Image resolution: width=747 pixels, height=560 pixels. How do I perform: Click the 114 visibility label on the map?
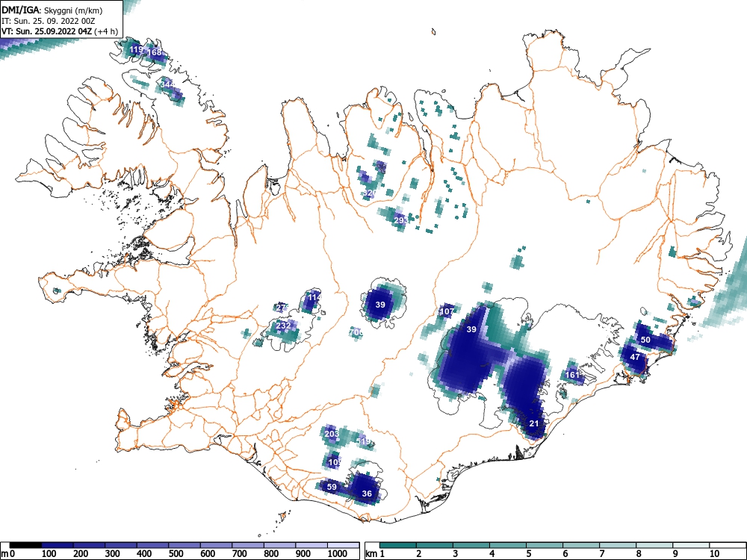click(x=314, y=297)
